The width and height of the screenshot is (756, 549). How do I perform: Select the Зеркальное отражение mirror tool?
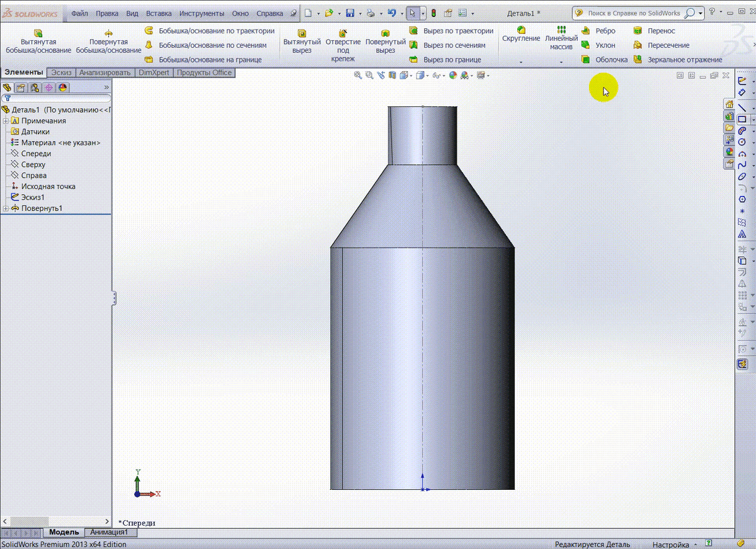[x=678, y=60]
